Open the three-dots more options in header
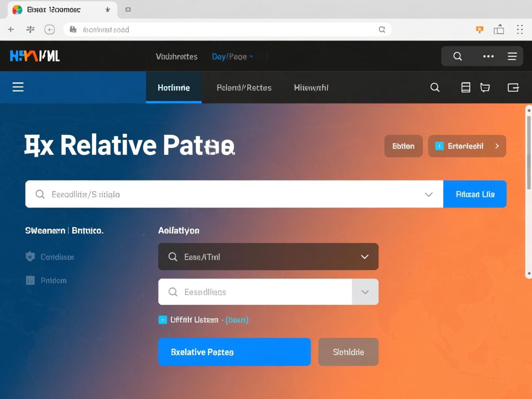 click(488, 56)
